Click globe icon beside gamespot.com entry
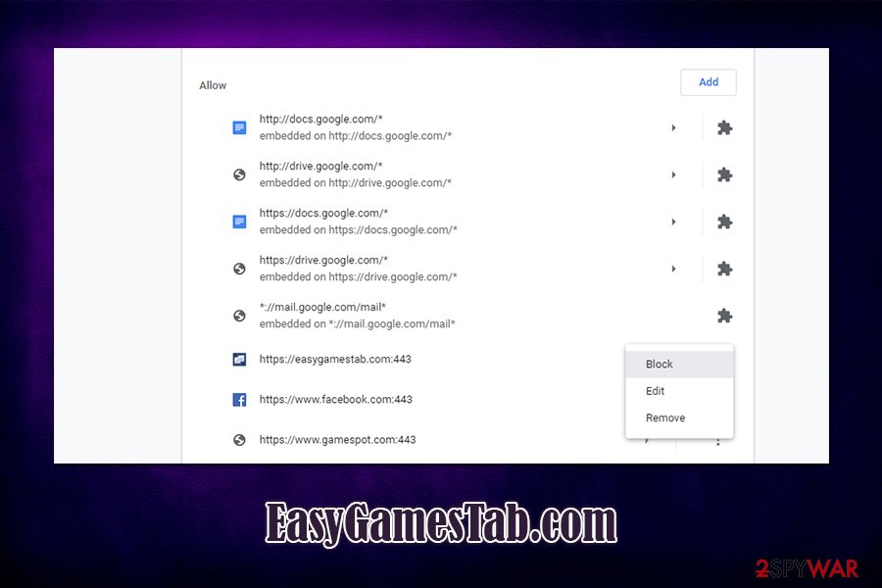The image size is (882, 588). (239, 440)
